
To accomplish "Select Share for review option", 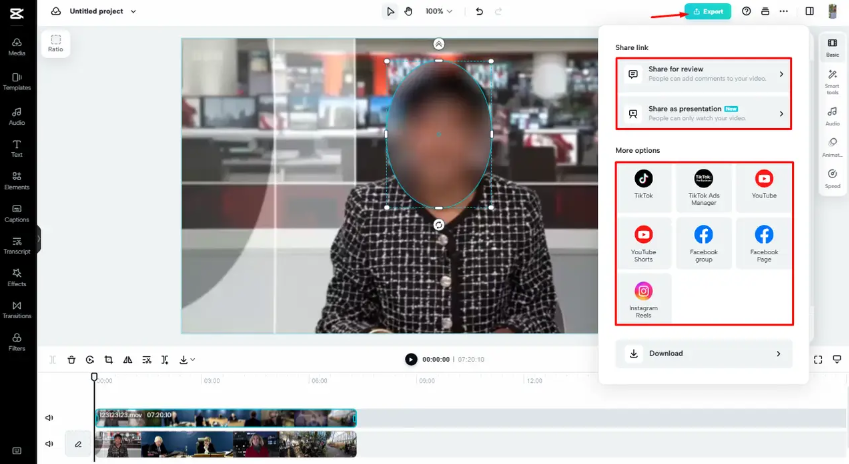I will (x=704, y=74).
